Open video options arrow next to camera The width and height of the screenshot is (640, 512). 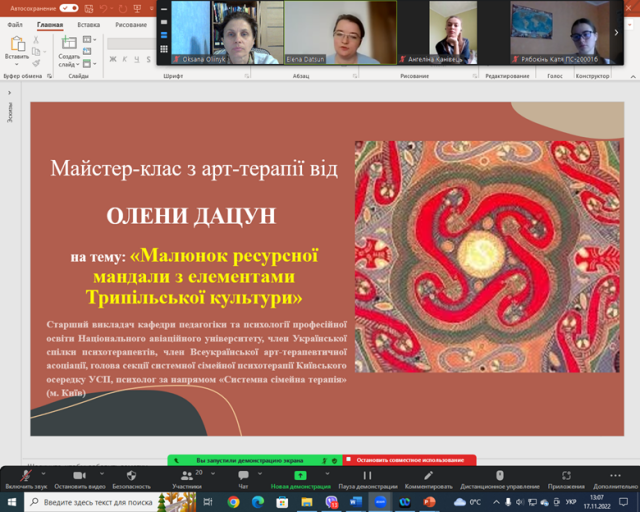(102, 474)
